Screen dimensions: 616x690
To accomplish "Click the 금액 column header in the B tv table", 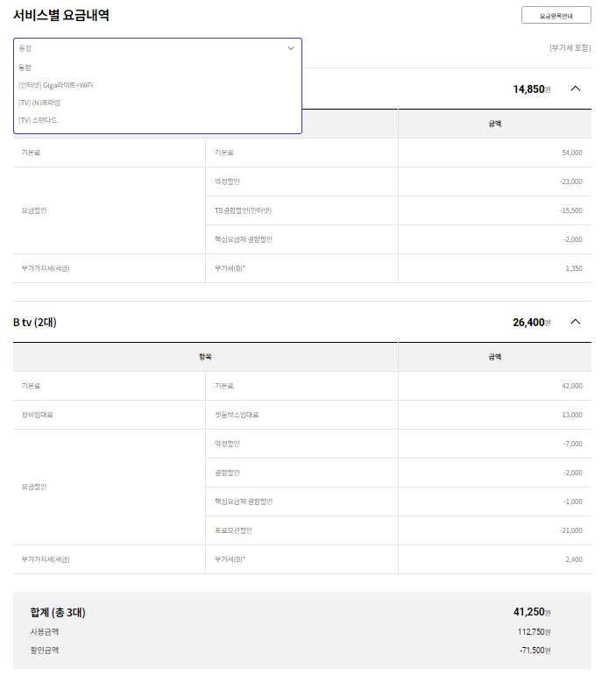I will pyautogui.click(x=494, y=357).
